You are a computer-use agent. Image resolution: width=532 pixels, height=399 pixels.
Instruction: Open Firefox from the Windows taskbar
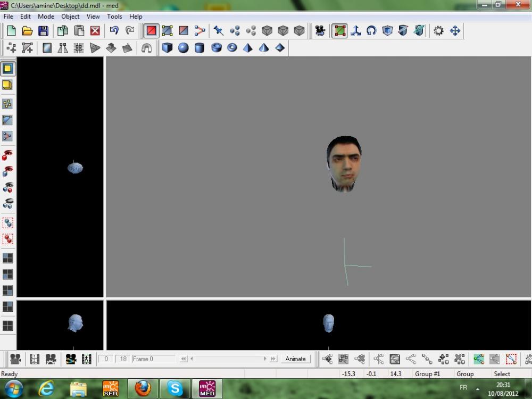(143, 388)
